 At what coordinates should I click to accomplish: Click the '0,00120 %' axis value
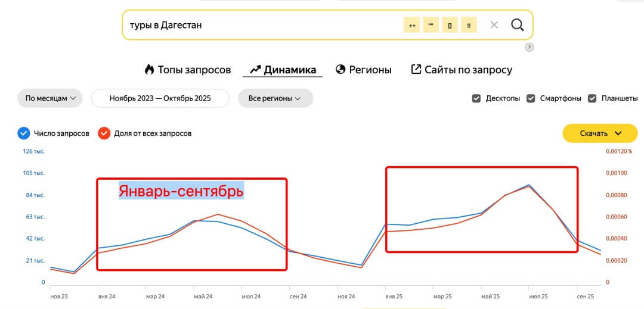tap(620, 152)
